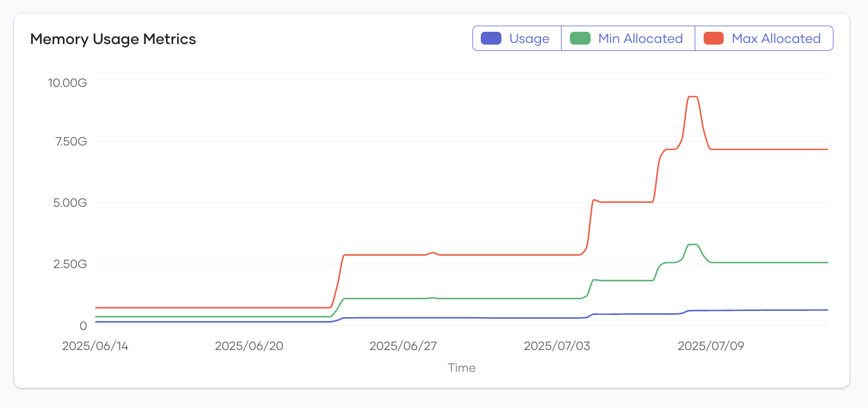Click the Memory Usage Metrics chart title

coord(113,39)
